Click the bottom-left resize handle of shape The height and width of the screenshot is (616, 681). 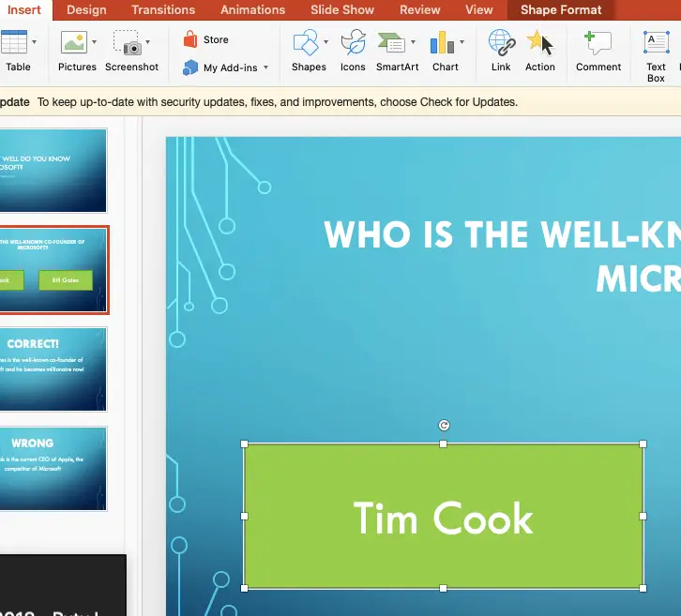(244, 589)
